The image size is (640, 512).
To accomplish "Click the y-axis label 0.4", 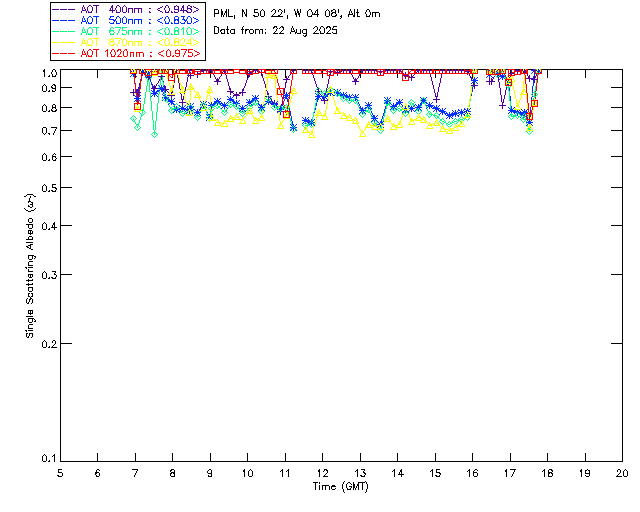I will (x=49, y=226).
